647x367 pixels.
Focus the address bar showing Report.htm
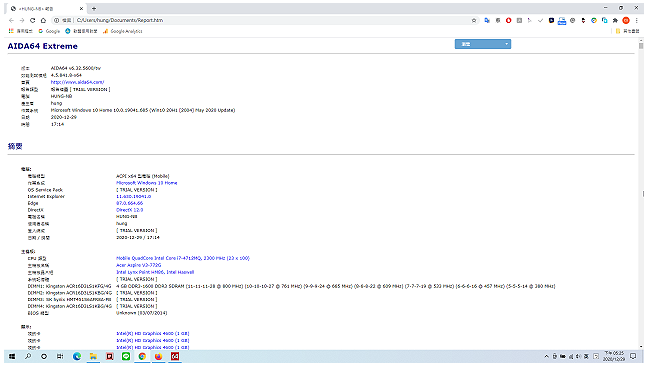coord(264,20)
